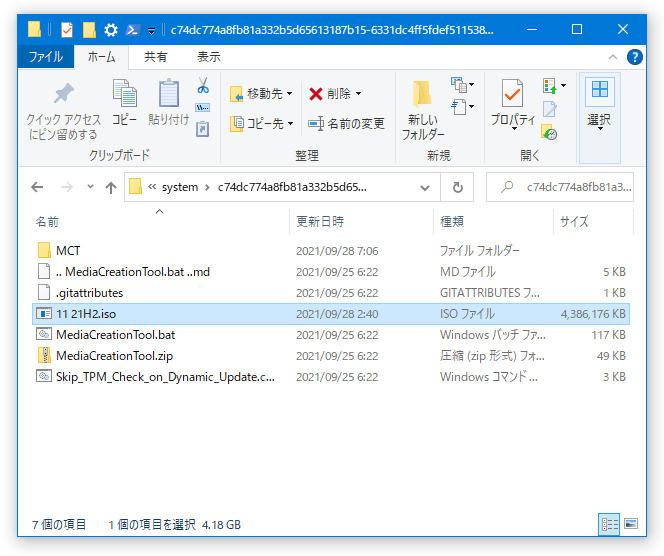Switch to the Share tab

pyautogui.click(x=155, y=57)
